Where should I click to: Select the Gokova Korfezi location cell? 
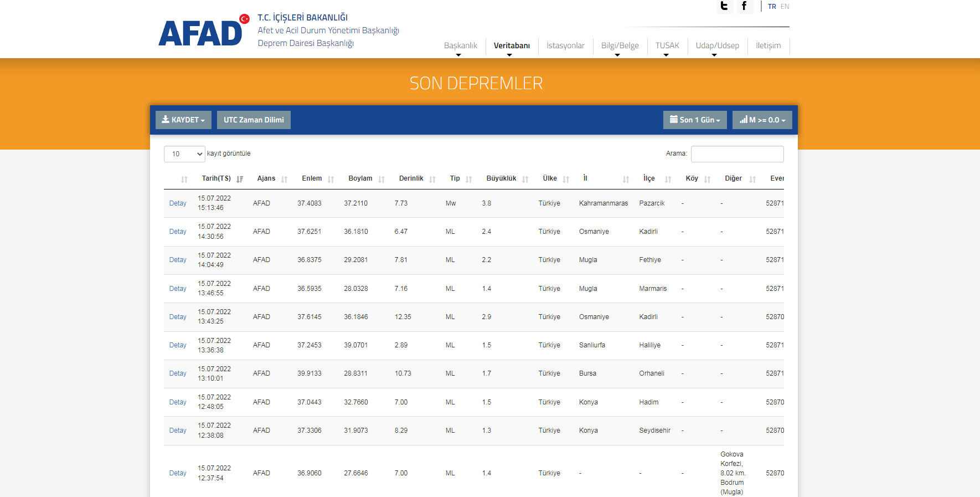733,473
